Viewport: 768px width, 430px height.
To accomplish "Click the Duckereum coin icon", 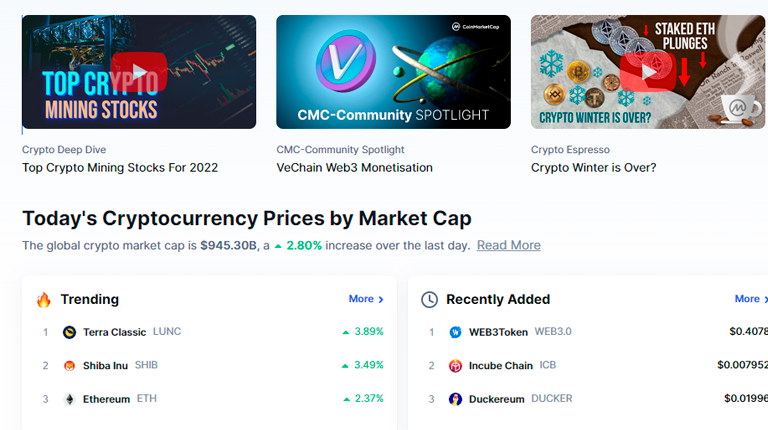I will pos(456,399).
